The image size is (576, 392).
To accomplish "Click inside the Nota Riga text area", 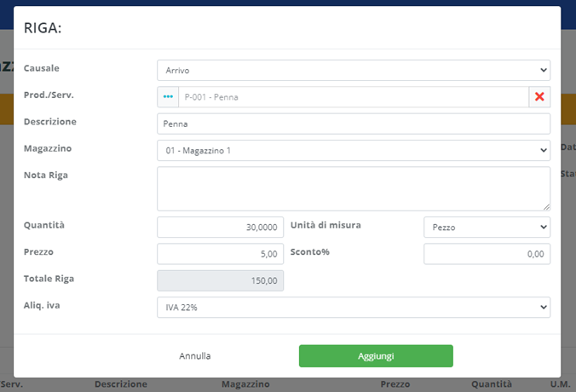I will coord(353,188).
